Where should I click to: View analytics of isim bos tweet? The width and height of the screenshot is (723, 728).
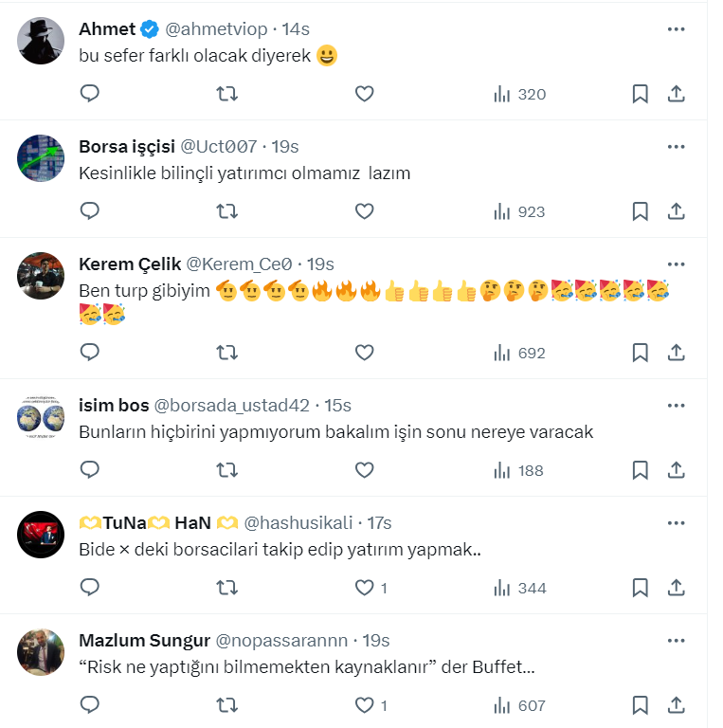tap(518, 470)
